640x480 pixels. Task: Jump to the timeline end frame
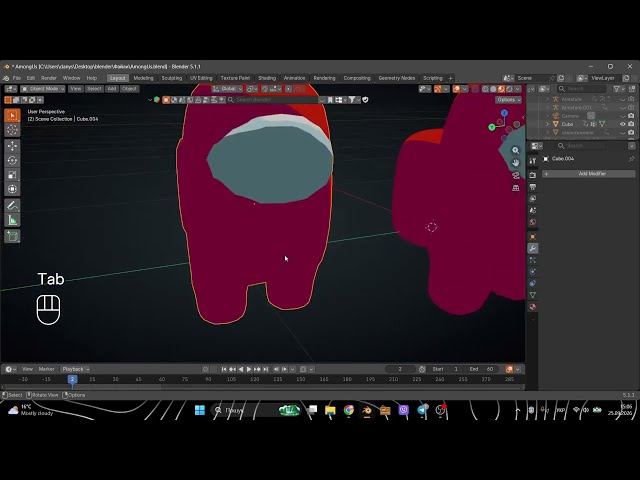tap(266, 369)
